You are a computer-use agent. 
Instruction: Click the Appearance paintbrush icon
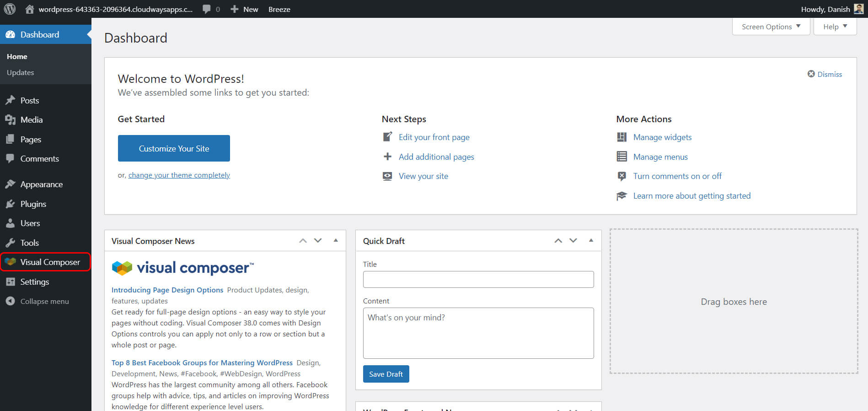(x=10, y=184)
